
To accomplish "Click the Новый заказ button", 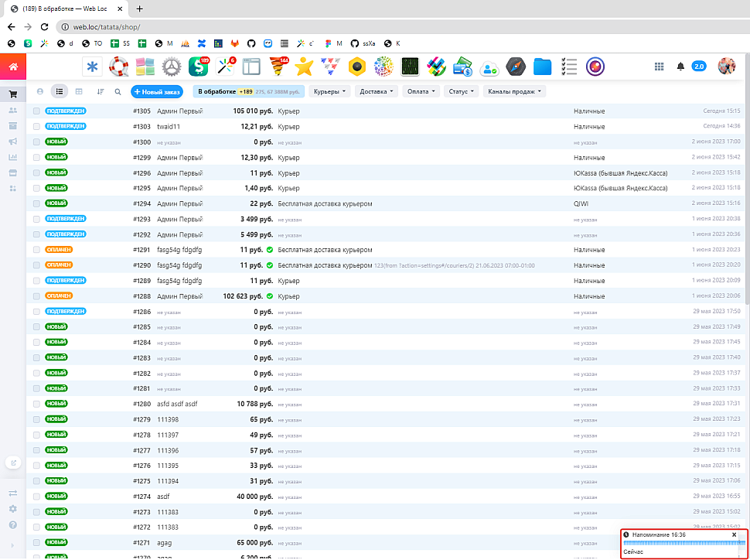I will pyautogui.click(x=157, y=91).
